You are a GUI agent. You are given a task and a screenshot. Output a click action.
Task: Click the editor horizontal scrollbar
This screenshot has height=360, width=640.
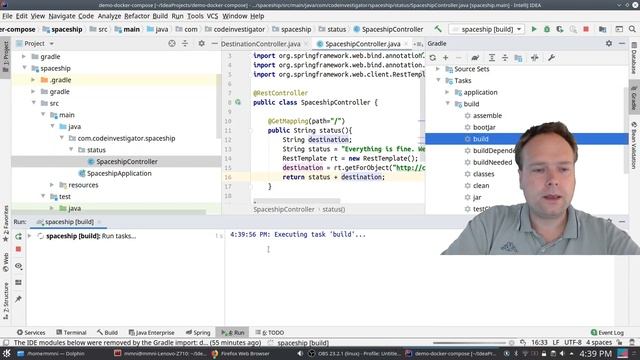tap(297, 201)
